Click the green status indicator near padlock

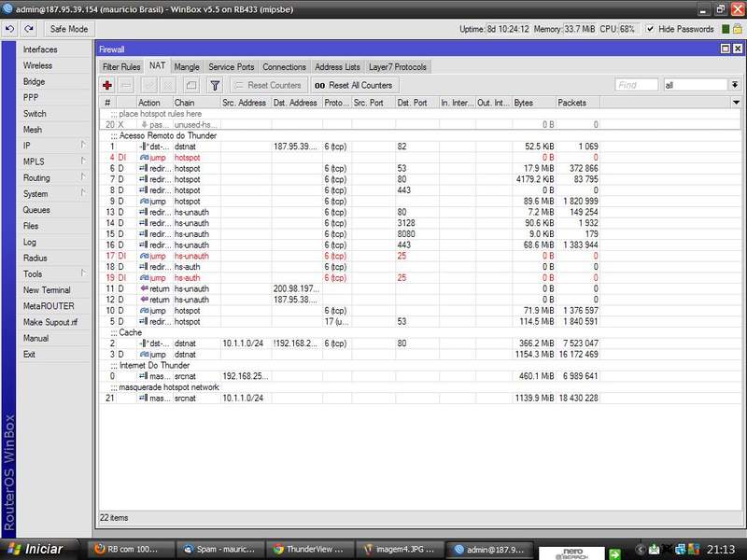[726, 29]
